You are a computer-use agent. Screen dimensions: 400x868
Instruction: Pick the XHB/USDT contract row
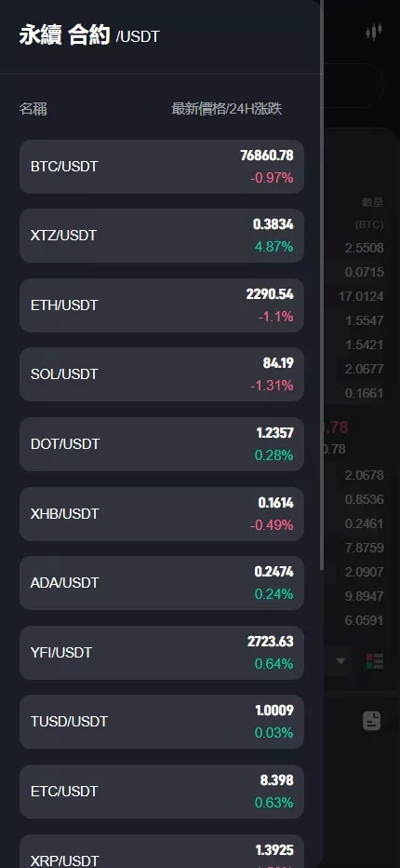click(162, 514)
